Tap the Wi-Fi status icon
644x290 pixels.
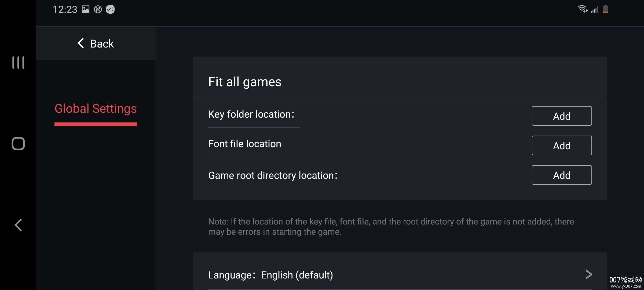click(582, 9)
